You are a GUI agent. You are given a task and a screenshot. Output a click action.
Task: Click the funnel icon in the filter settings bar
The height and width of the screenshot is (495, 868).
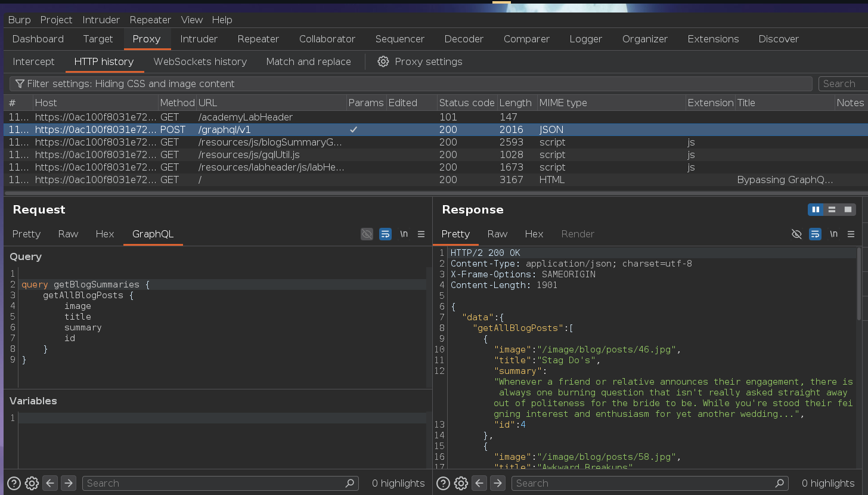coord(20,83)
